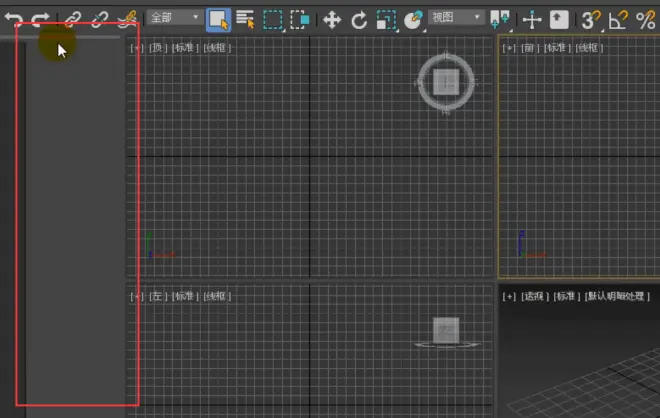This screenshot has height=418, width=660.
Task: Activate the Select and Rotate tool
Action: (x=359, y=20)
